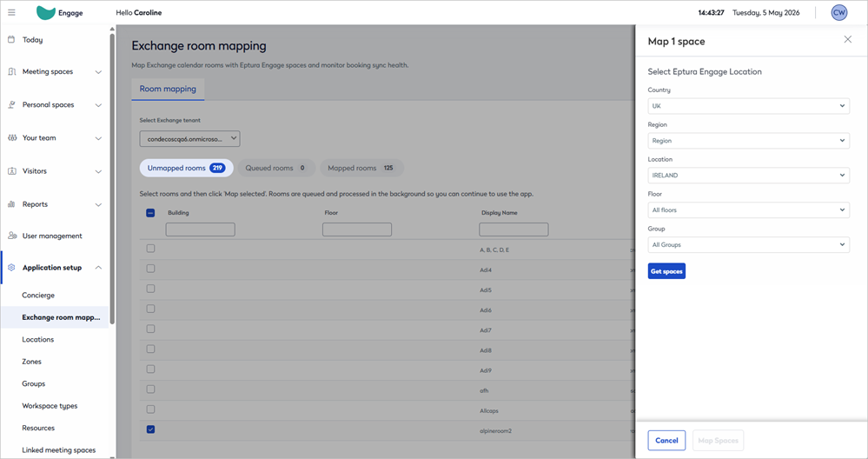Open Linked meeting spaces in the sidebar
This screenshot has height=459, width=868.
point(59,450)
